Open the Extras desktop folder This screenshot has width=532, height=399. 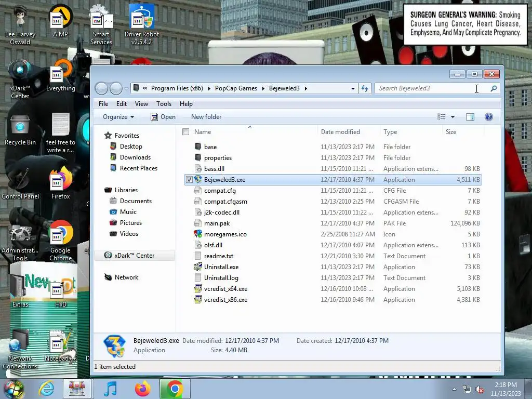coord(20,291)
